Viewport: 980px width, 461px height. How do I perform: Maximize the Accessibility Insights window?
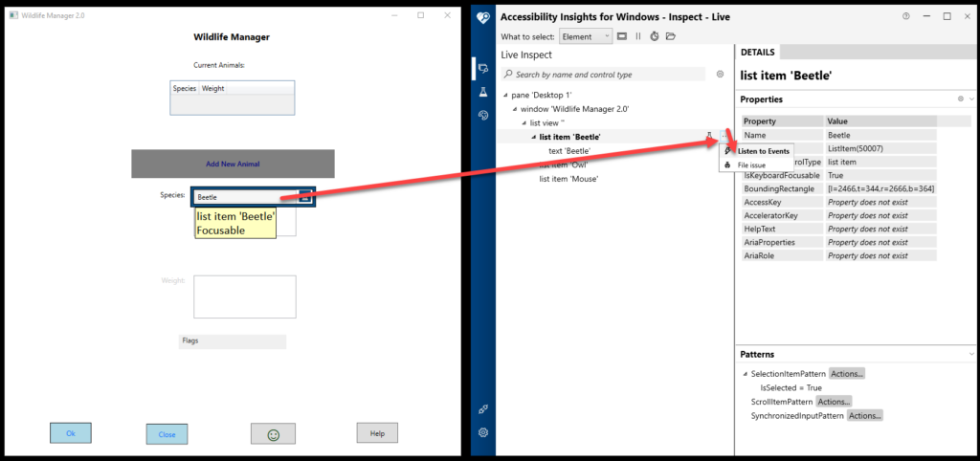tap(947, 17)
